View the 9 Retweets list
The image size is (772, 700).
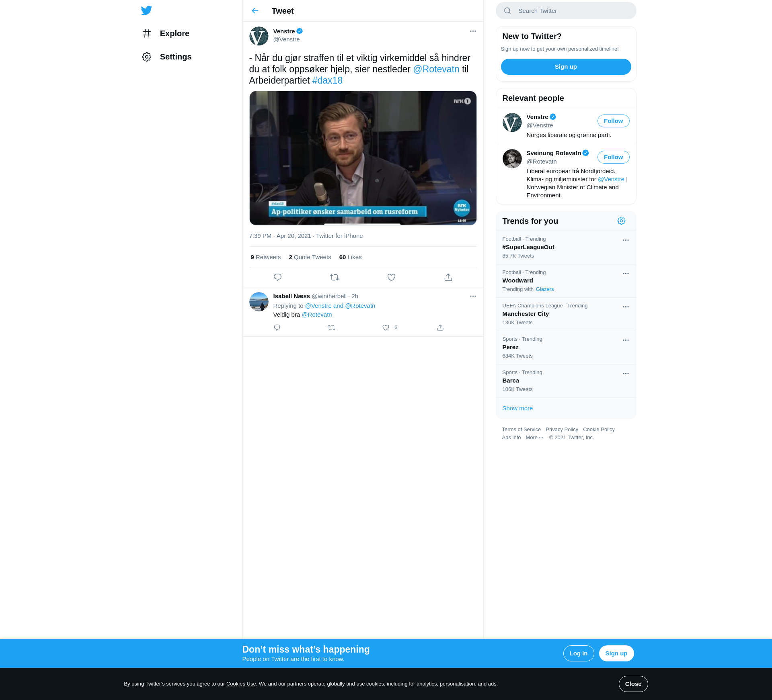[x=265, y=257]
